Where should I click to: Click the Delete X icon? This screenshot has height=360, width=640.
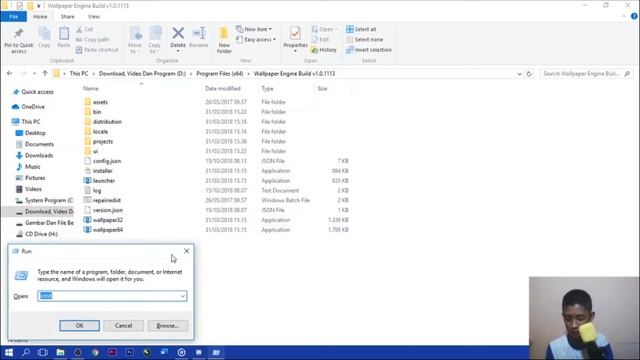[x=178, y=33]
